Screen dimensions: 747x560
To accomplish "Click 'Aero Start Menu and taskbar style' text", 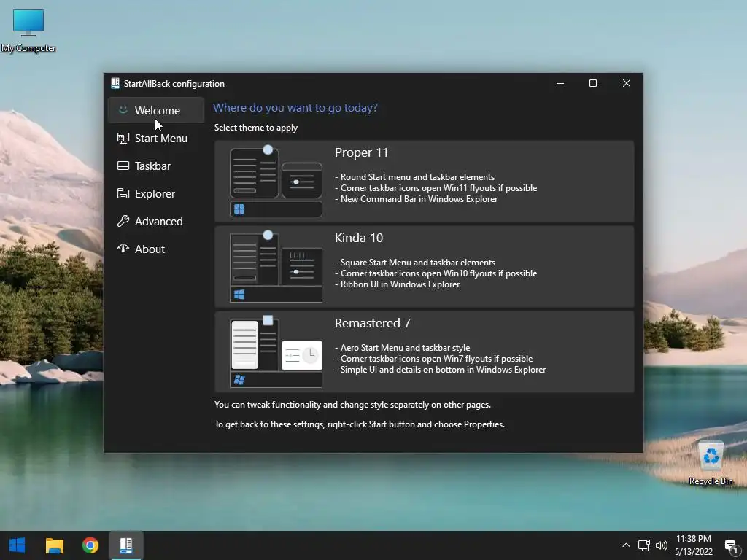I will tap(405, 348).
